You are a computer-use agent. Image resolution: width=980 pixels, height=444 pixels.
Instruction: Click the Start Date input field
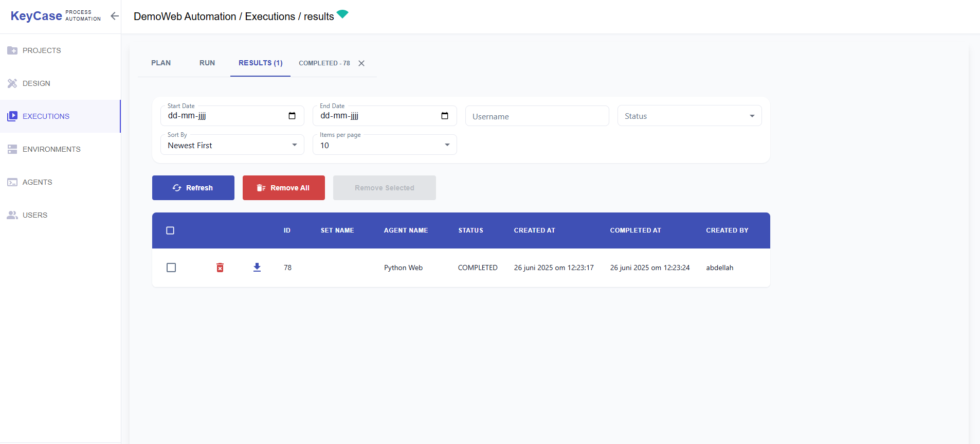click(232, 116)
